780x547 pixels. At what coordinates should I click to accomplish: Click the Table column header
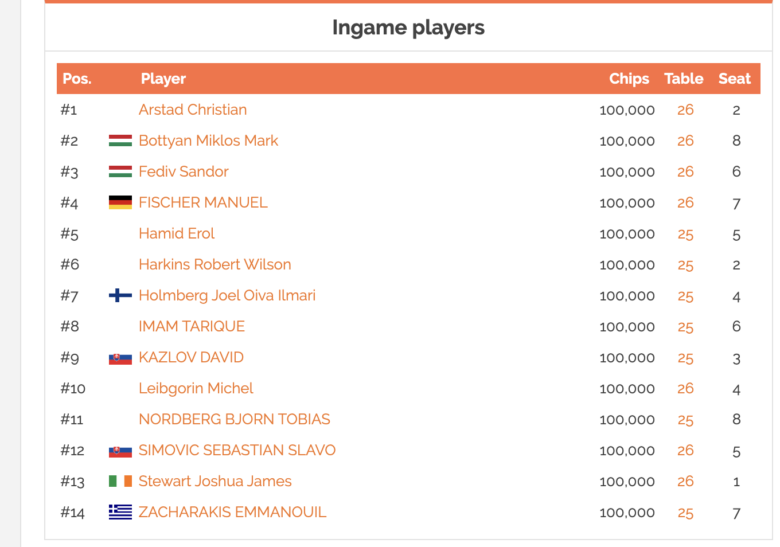[683, 79]
